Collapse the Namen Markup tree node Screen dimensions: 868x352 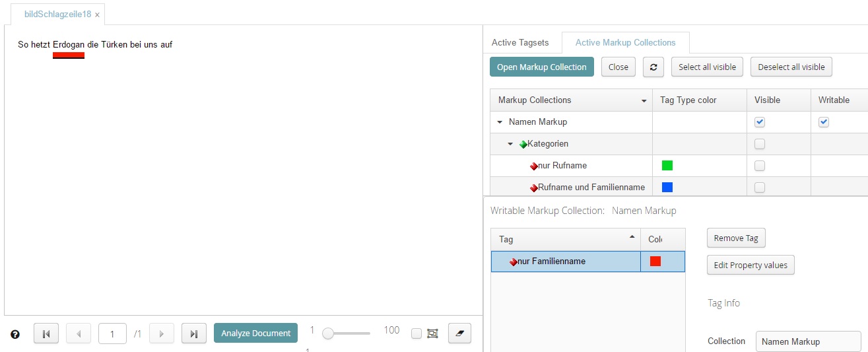point(500,122)
